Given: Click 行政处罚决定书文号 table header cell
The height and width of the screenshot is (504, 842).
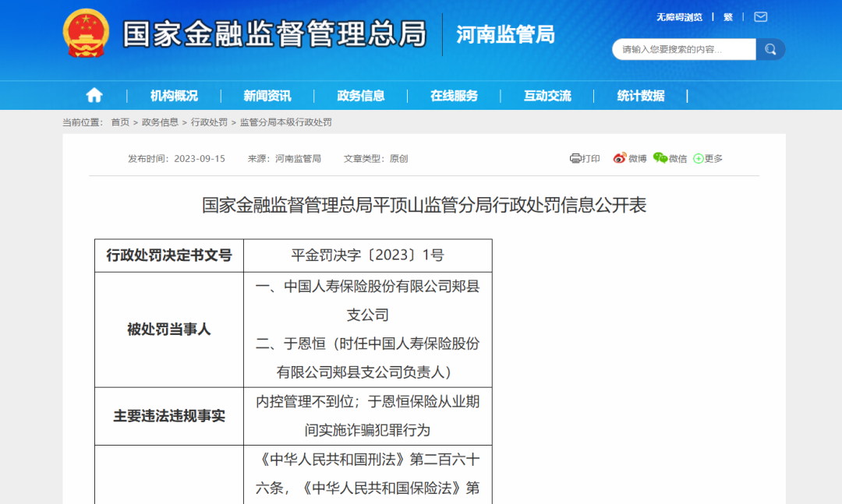Looking at the screenshot, I should [169, 256].
